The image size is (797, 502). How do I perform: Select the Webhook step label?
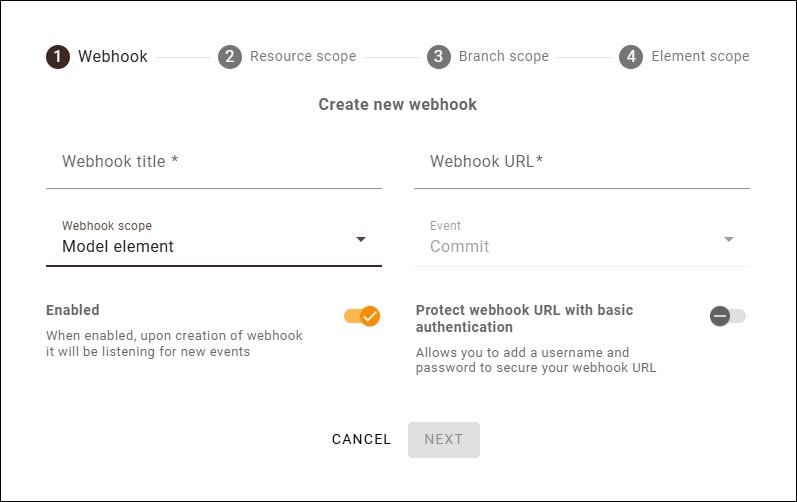click(113, 56)
